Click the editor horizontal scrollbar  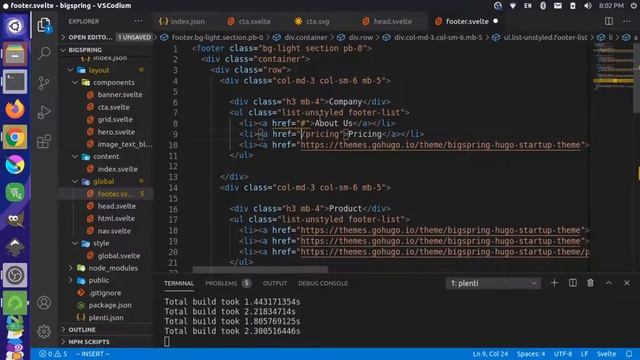click(x=260, y=269)
